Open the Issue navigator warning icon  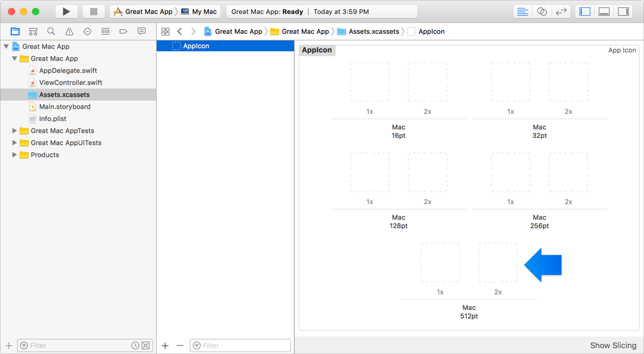[69, 32]
